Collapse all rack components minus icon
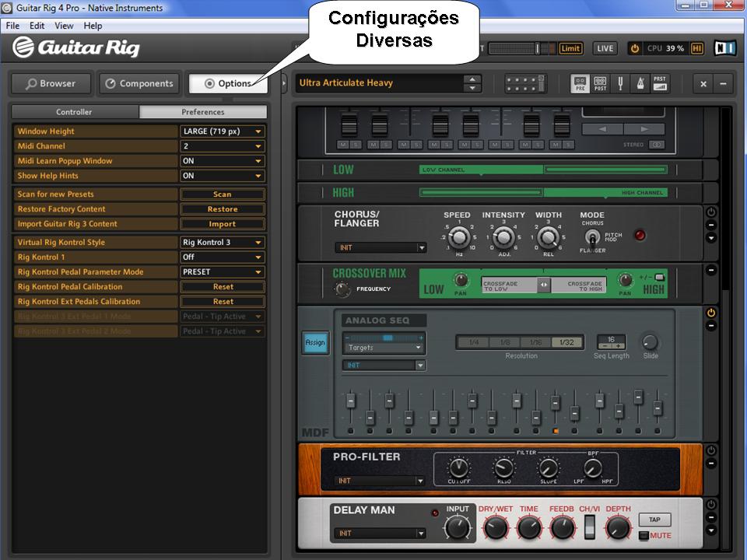 pyautogui.click(x=723, y=84)
